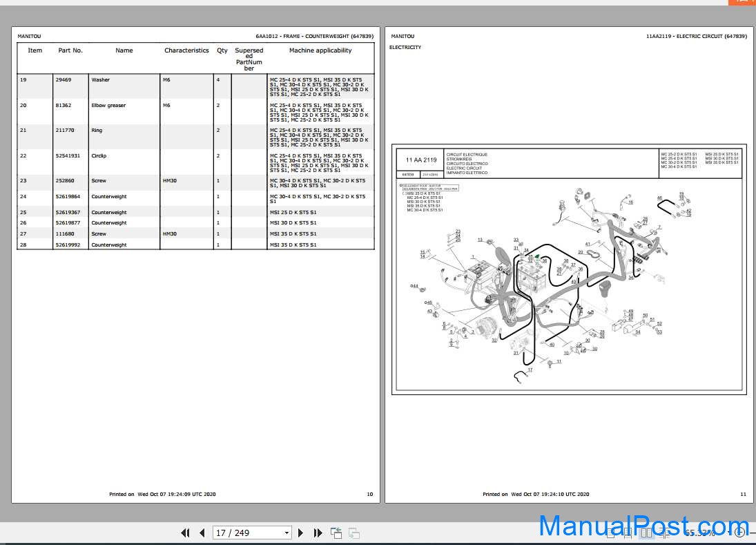Select the 'Circlip' name cell
The height and width of the screenshot is (545, 756).
click(99, 156)
